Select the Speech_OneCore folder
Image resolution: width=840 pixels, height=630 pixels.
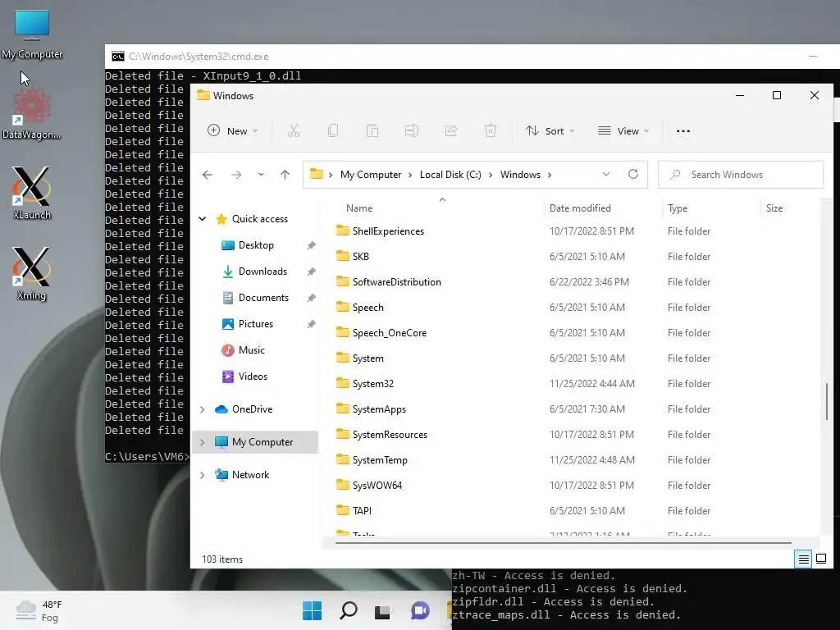(390, 333)
